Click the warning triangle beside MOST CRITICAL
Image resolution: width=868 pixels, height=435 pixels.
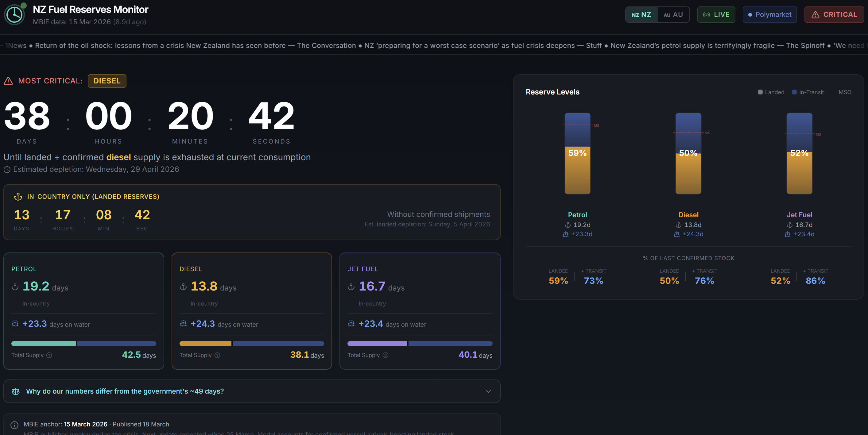[8, 81]
